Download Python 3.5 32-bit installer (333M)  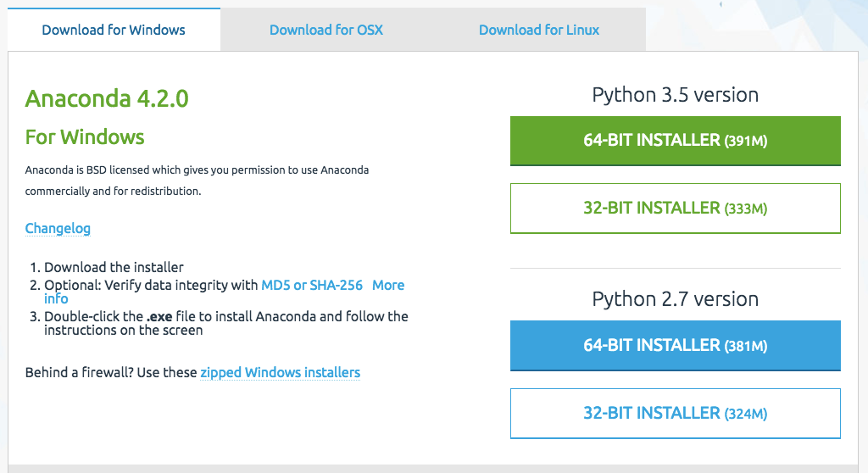tap(676, 209)
